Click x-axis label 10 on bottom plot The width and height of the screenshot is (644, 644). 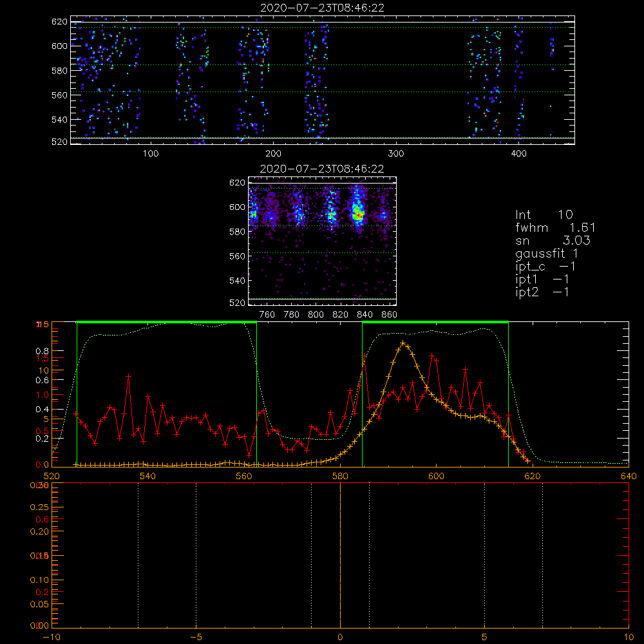pos(629,638)
